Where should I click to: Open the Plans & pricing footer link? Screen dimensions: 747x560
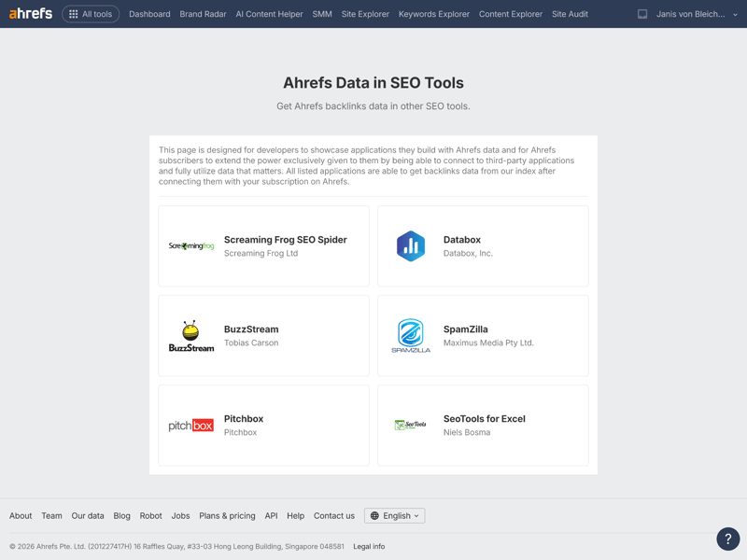pyautogui.click(x=227, y=515)
